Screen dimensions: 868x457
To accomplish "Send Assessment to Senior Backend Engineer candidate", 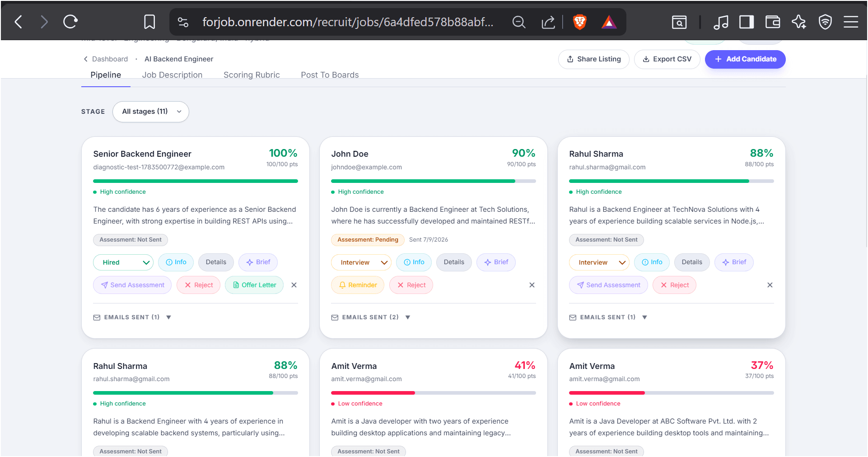I will [132, 285].
